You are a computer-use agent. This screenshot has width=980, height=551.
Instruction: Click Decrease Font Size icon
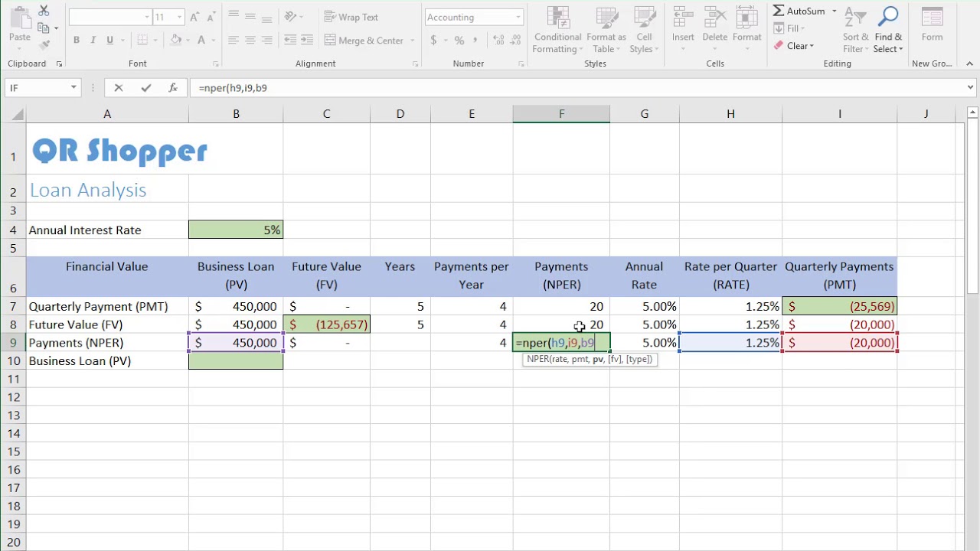(x=211, y=17)
